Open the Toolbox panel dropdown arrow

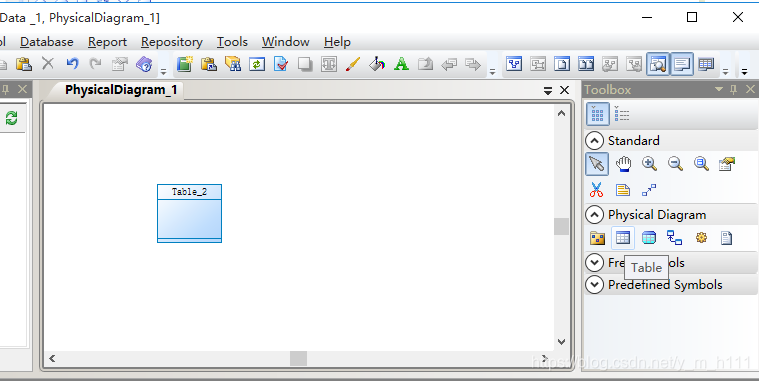(x=719, y=90)
